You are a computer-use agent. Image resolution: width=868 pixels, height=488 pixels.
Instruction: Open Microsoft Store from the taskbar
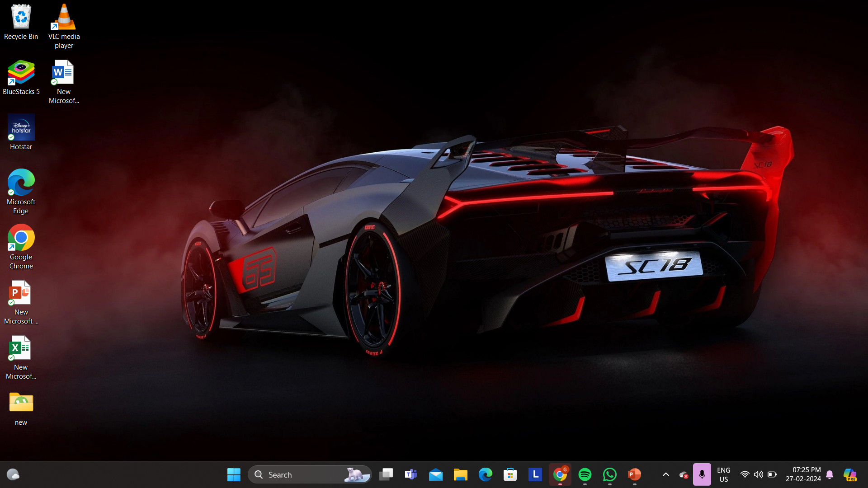[x=510, y=474]
